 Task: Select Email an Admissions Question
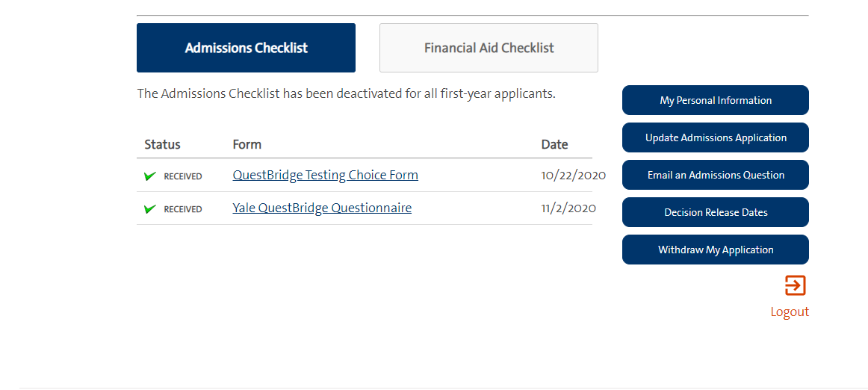point(715,175)
